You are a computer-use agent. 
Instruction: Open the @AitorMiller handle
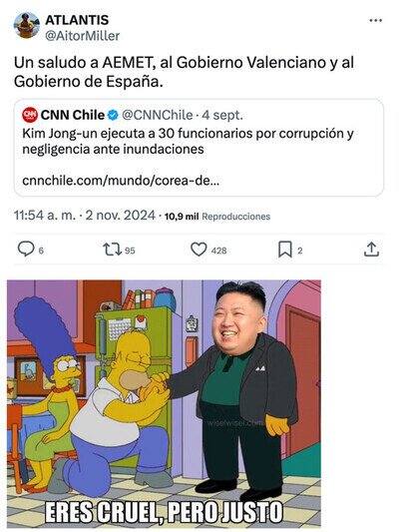83,36
